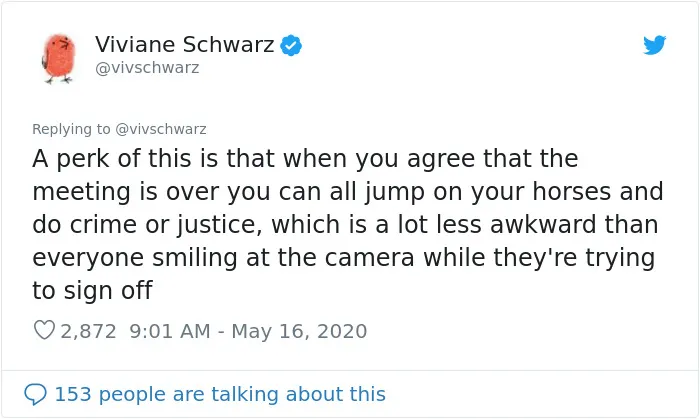Click the words "to sign off" in tweet
The height and width of the screenshot is (419, 700).
(92, 291)
